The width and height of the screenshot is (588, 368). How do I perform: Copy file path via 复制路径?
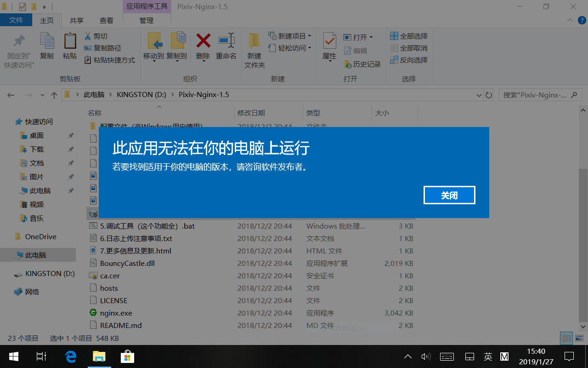click(x=102, y=48)
